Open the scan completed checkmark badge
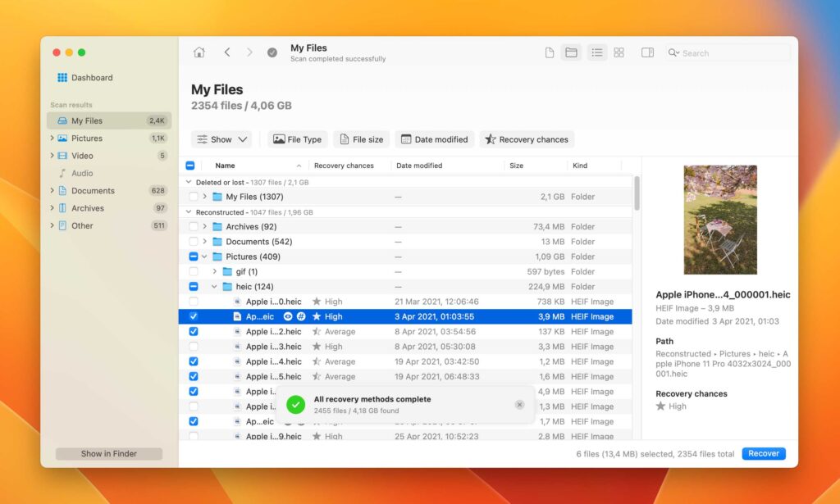Screen dimensions: 840x504 272,51
